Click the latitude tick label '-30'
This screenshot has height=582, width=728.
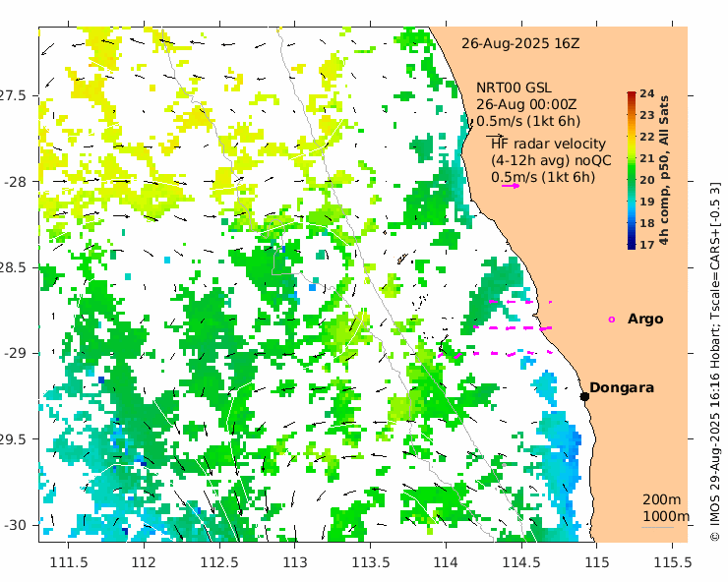point(16,525)
